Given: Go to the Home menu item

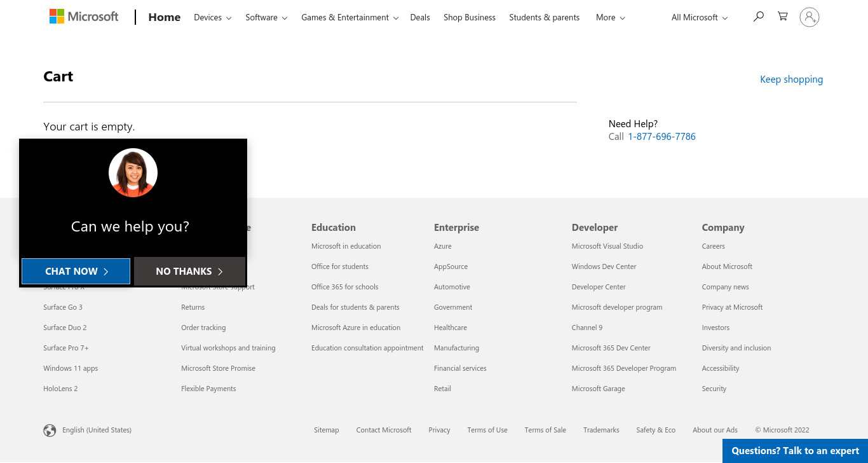Looking at the screenshot, I should (165, 17).
